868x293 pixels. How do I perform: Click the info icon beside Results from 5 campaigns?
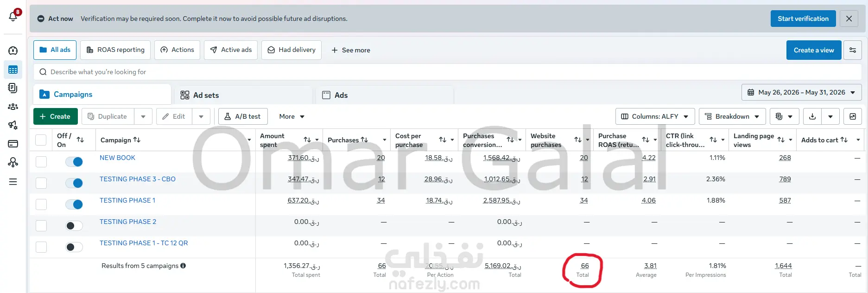point(183,266)
